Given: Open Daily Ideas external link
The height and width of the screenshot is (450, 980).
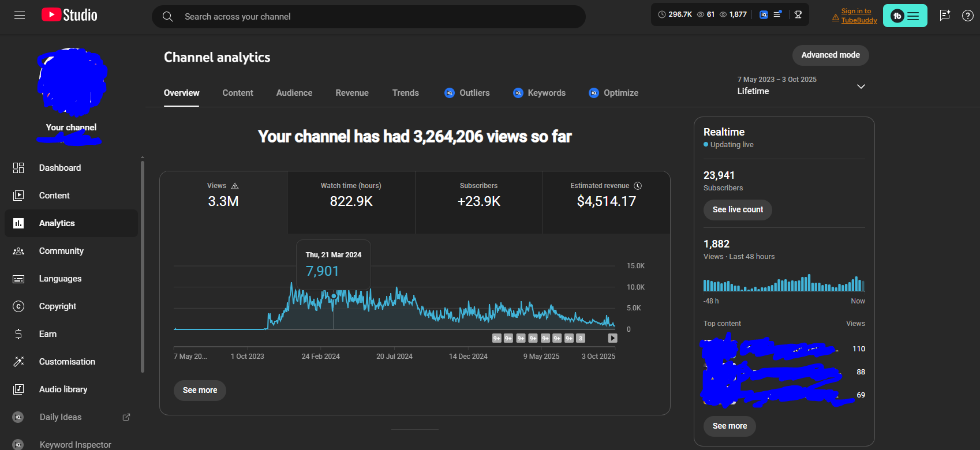Looking at the screenshot, I should click(126, 417).
